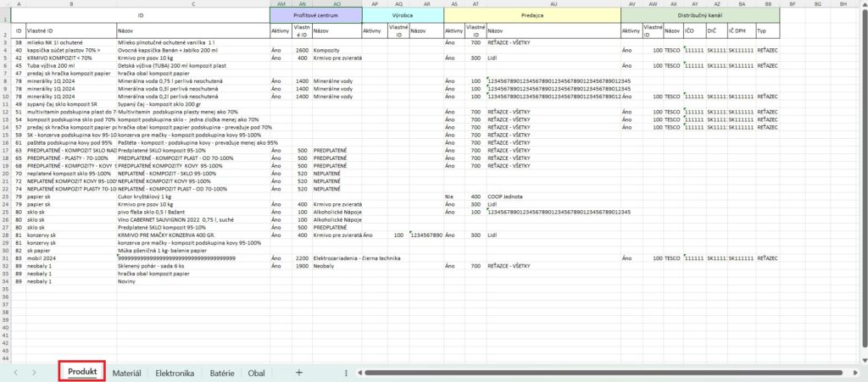Click the horizontal scrollbar thumb
868x382 pixels.
coord(593,372)
